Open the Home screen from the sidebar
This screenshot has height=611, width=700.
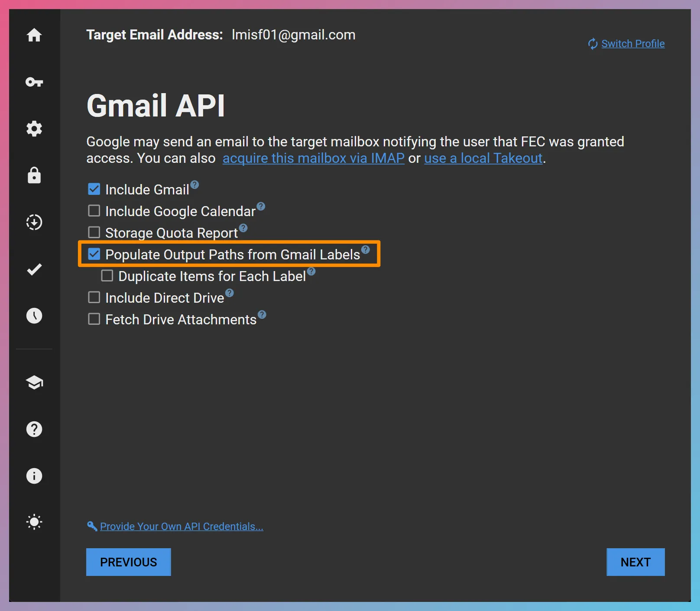point(34,36)
